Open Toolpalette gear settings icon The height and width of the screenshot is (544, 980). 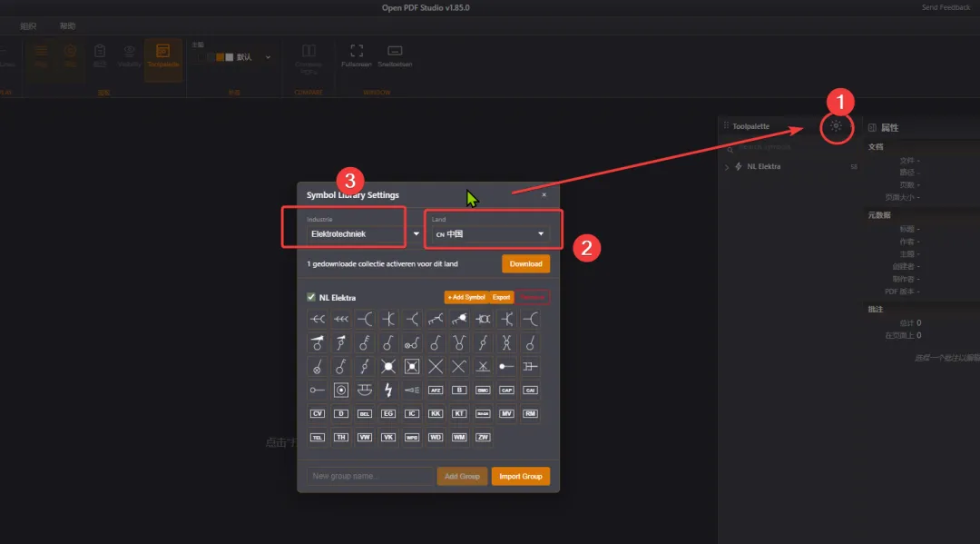click(x=836, y=126)
